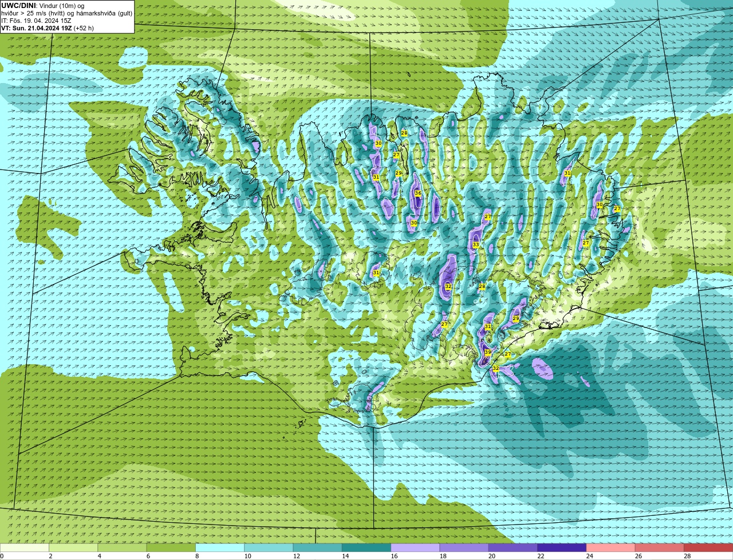This screenshot has height=560, width=733.
Task: Click the initial time 'IT: Fös. 19. 04. 2024 15Z'
Action: 36,21
